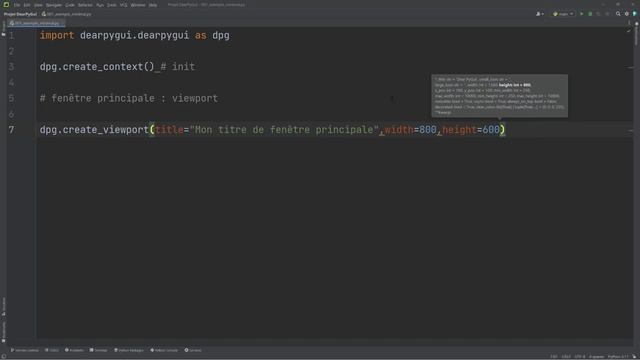Click the inspection checkmark widget in editor top right
640x360 pixels.
click(x=629, y=31)
